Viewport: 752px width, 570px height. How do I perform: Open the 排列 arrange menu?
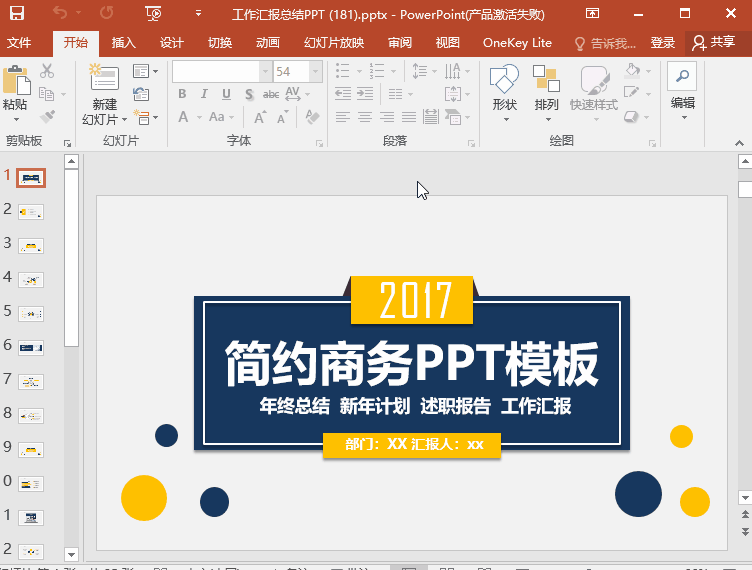coord(546,91)
